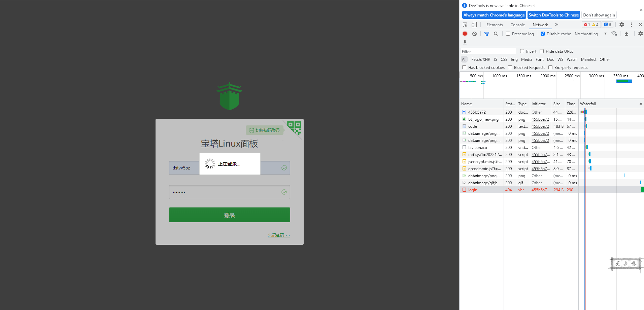The width and height of the screenshot is (644, 310).
Task: Open the issues counter showing 6
Action: 608,25
